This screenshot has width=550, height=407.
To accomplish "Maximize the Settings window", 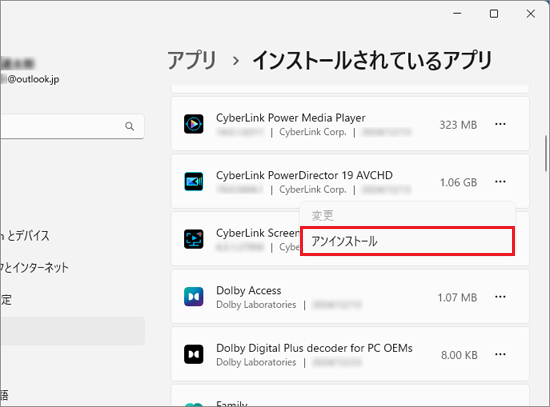I will [494, 14].
